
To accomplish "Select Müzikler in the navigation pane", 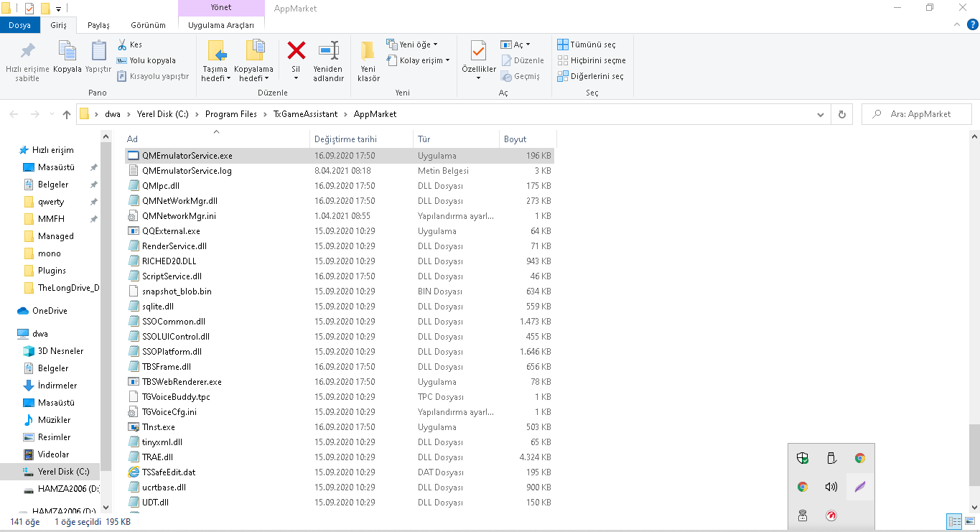I will pos(54,420).
